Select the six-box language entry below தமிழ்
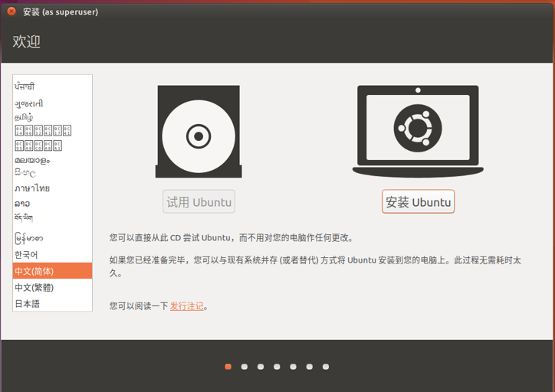Image resolution: width=555 pixels, height=392 pixels. pyautogui.click(x=52, y=131)
